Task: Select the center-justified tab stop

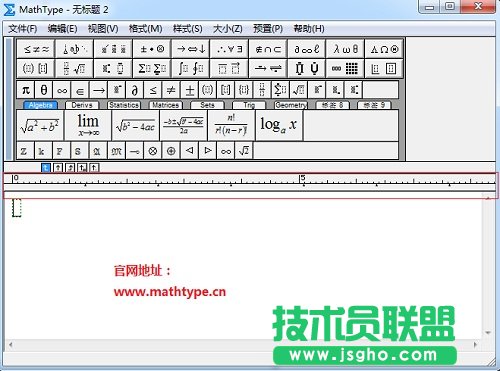Action: click(58, 167)
